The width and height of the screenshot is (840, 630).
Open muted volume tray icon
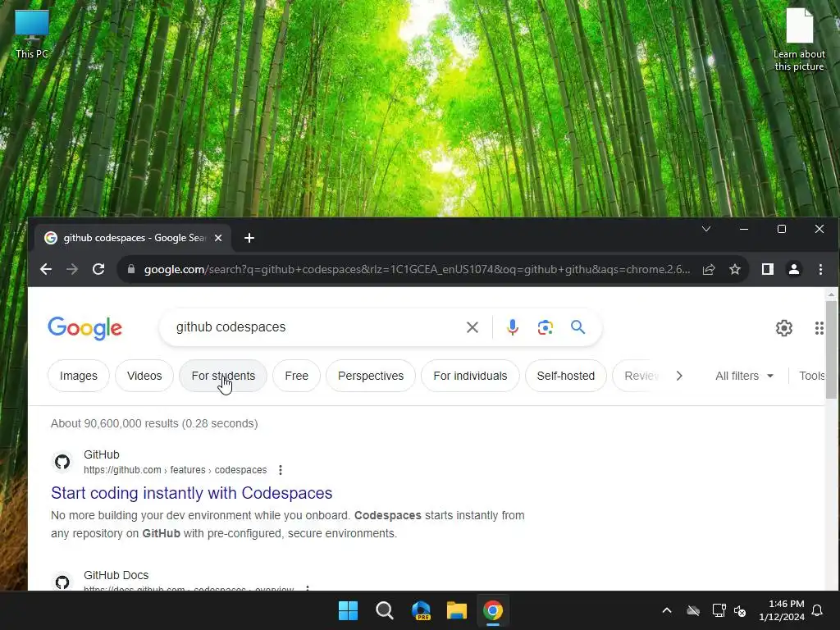[740, 610]
